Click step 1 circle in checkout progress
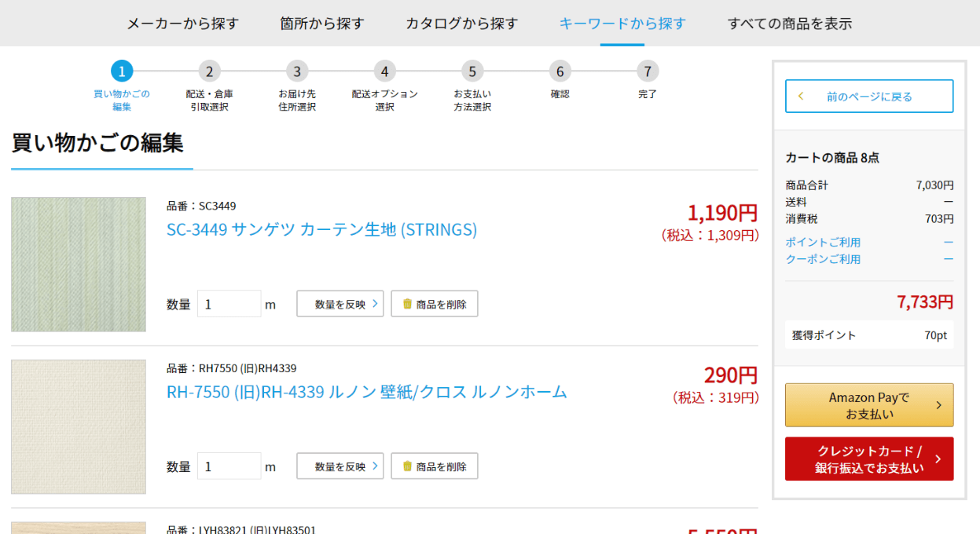980x534 pixels. [x=122, y=71]
